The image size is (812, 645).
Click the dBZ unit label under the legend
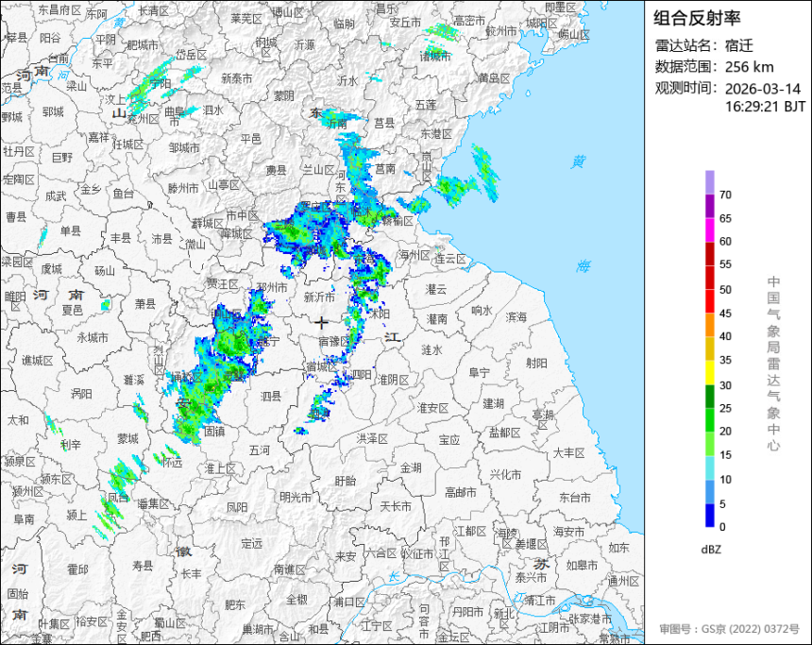pos(711,550)
